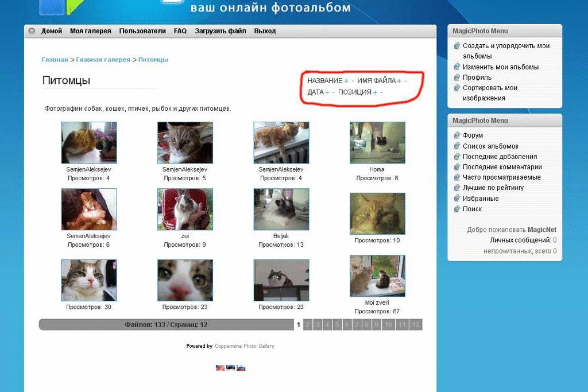The height and width of the screenshot is (392, 588).
Task: Open Создать и упорядочить мои альбомы link
Action: point(506,51)
